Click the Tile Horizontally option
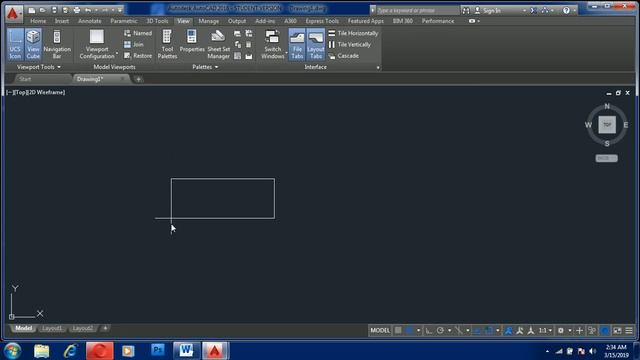The width and height of the screenshot is (640, 360). (x=353, y=33)
